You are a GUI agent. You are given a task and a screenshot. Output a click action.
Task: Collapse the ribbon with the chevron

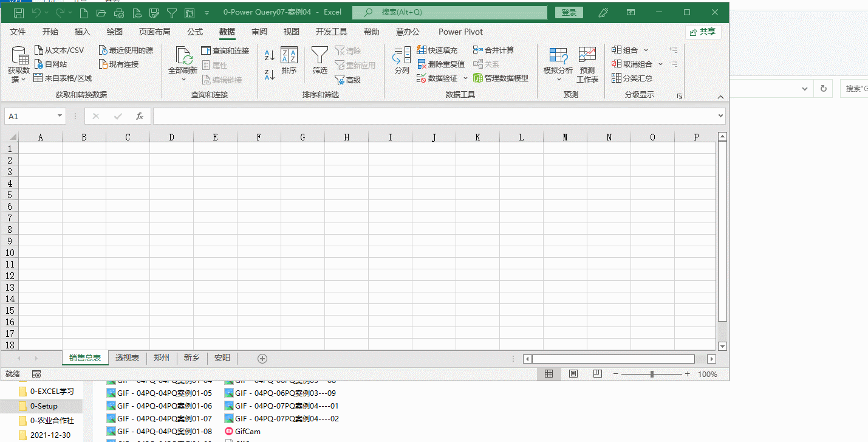pyautogui.click(x=720, y=96)
